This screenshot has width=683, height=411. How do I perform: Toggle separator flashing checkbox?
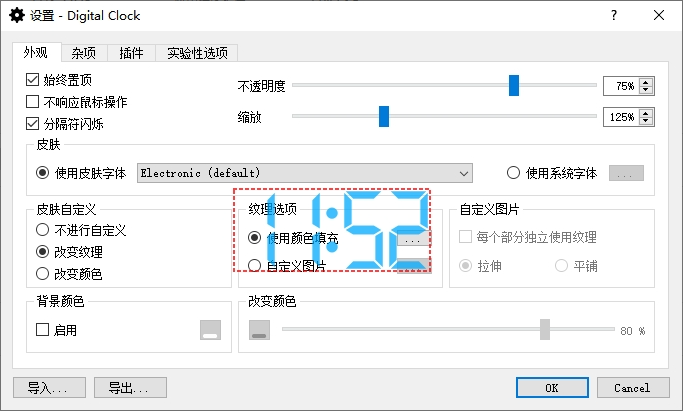(32, 125)
